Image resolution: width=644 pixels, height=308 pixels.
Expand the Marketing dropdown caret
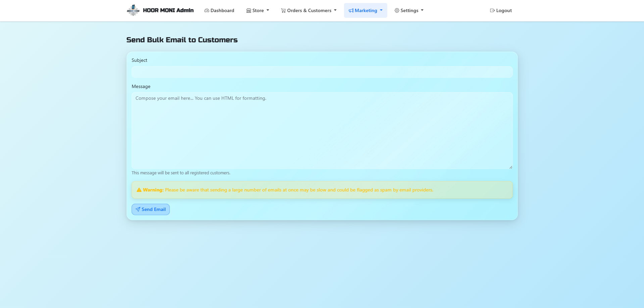[x=381, y=10]
